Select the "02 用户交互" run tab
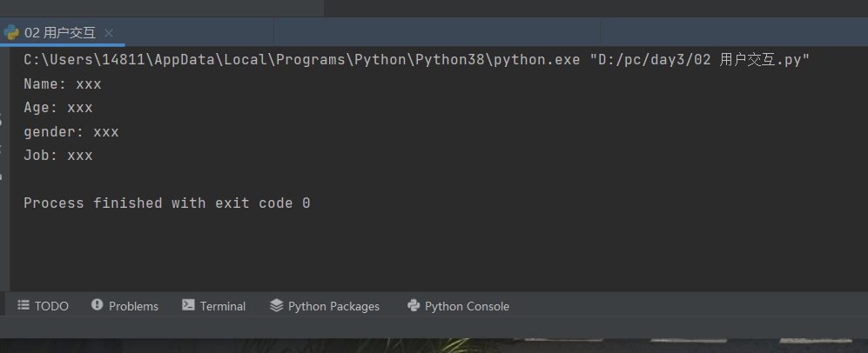This screenshot has width=868, height=353. coord(60,33)
